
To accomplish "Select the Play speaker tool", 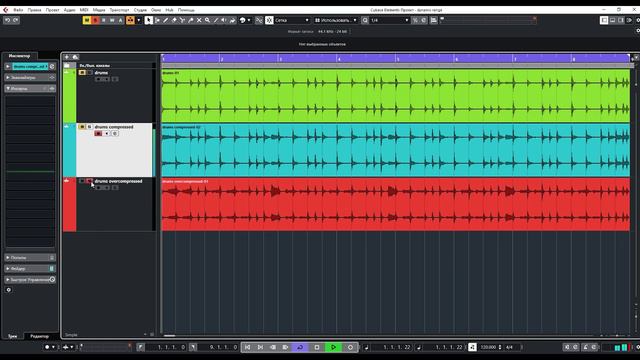I will 224,20.
